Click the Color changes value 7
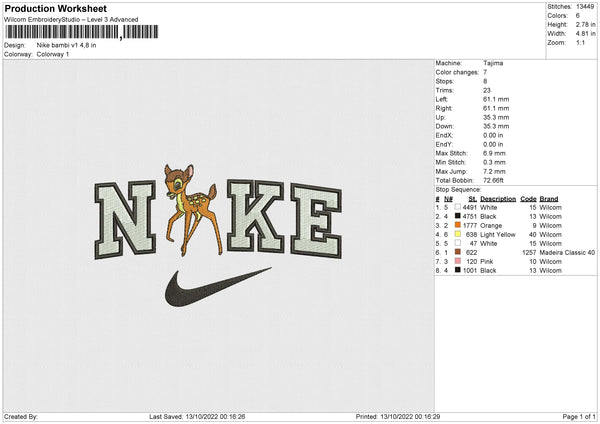600x424 pixels. point(485,72)
